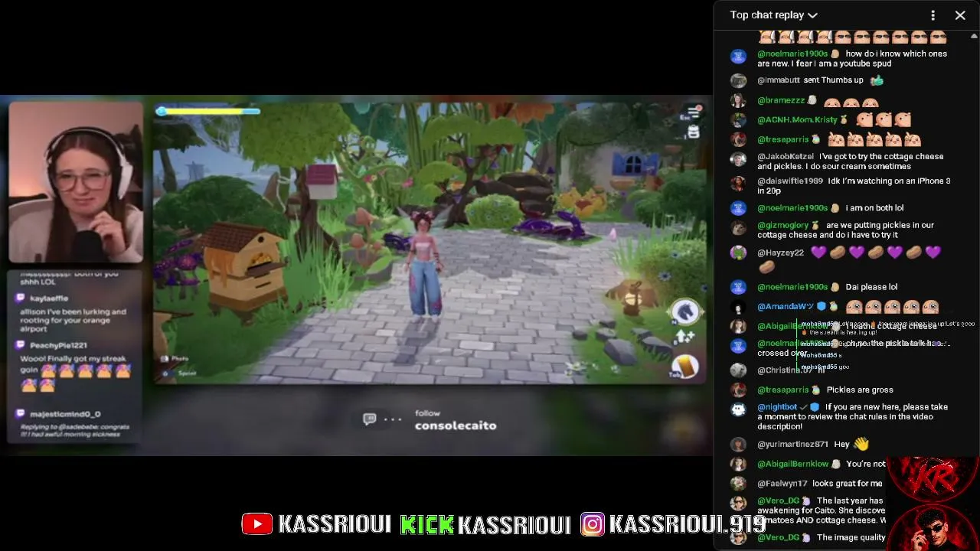Expand the Top chat replay dropdown
The image size is (980, 551).
tap(774, 15)
